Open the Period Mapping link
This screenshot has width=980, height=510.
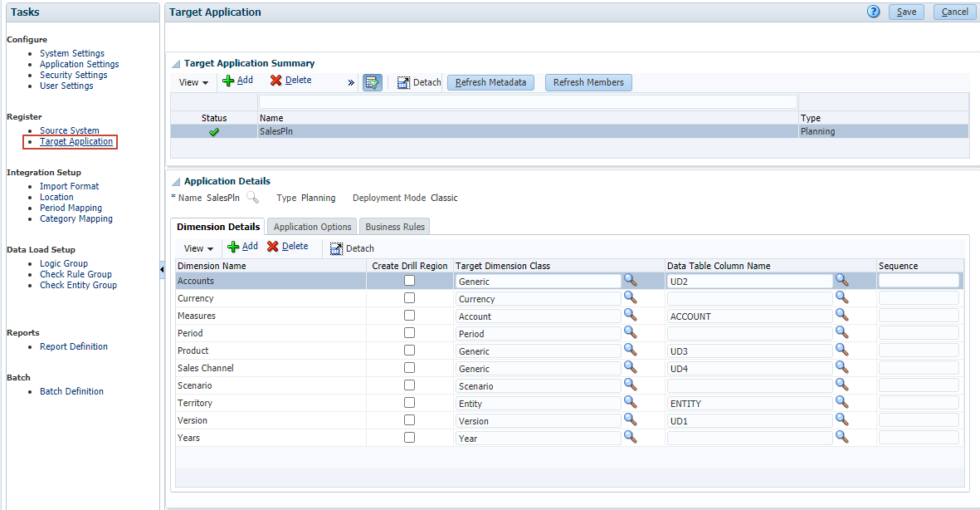[71, 208]
